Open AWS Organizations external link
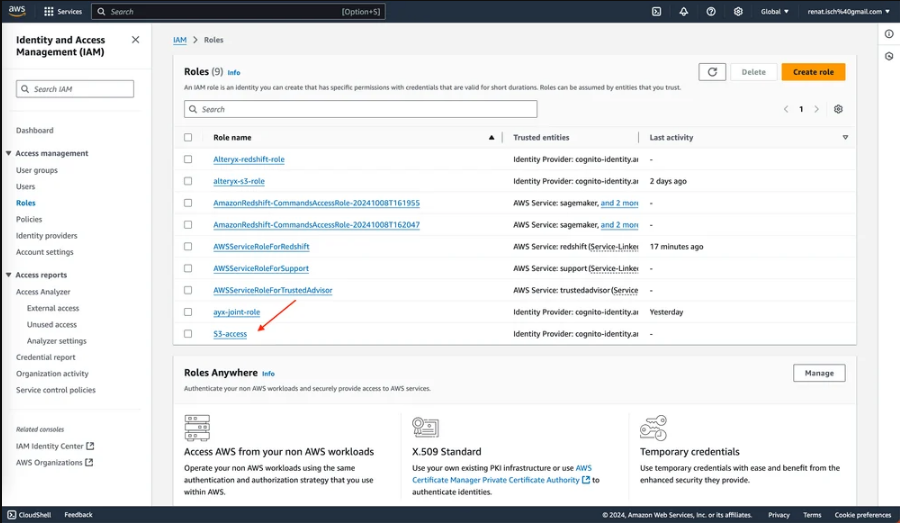The height and width of the screenshot is (523, 900). (x=55, y=462)
